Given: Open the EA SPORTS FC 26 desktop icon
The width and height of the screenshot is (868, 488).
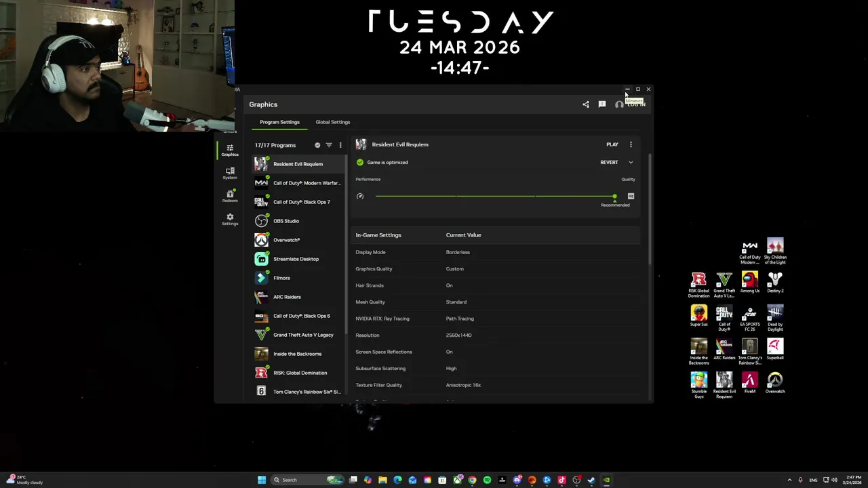Looking at the screenshot, I should coord(750,319).
